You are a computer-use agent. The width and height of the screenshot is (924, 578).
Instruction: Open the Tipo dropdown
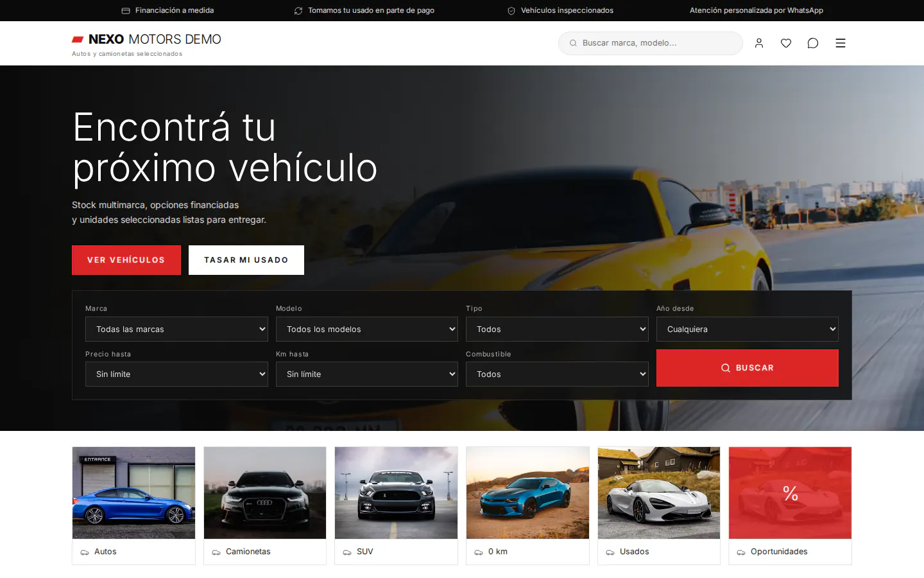pyautogui.click(x=557, y=329)
